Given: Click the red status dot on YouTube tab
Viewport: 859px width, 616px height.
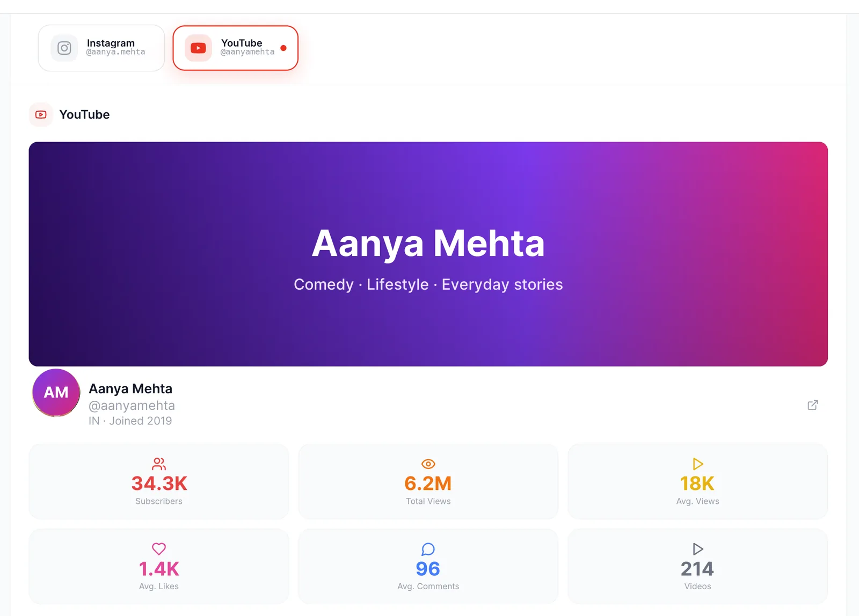Looking at the screenshot, I should click(x=283, y=48).
